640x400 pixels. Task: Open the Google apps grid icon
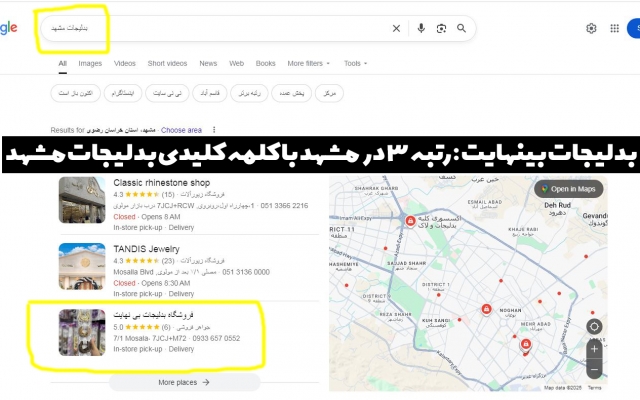coord(615,29)
